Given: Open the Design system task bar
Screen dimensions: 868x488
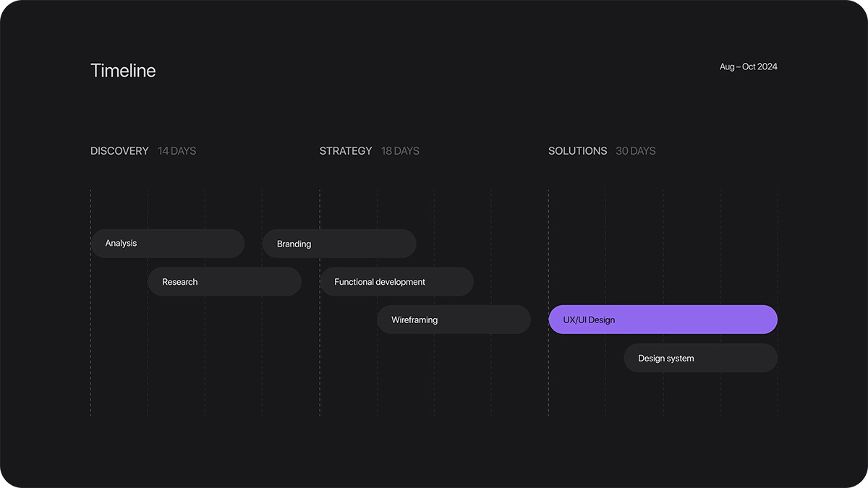Looking at the screenshot, I should 700,358.
